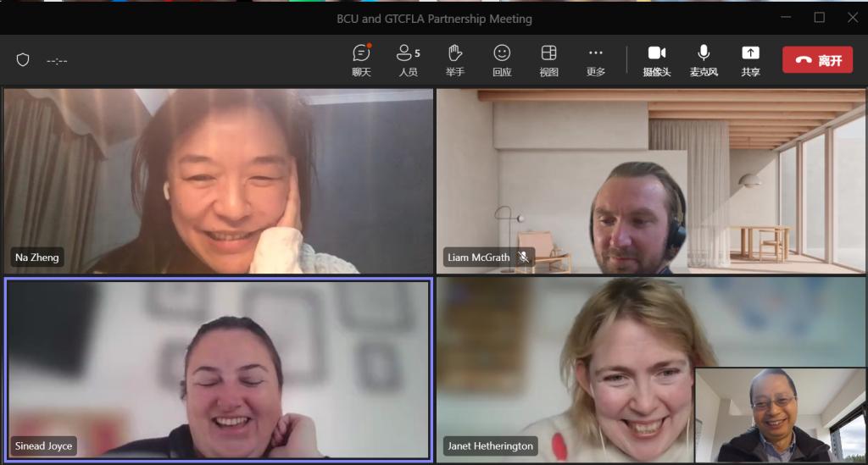Click the shield security icon
This screenshot has width=868, height=465.
pos(24,60)
